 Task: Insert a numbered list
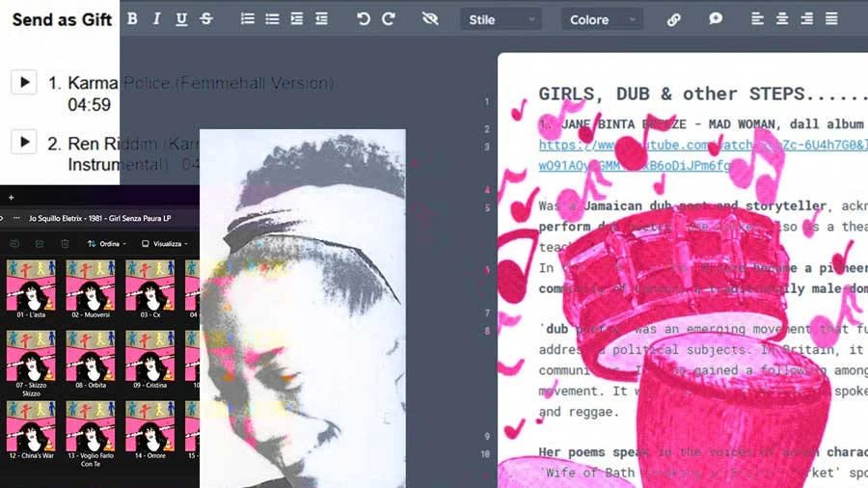pyautogui.click(x=248, y=19)
